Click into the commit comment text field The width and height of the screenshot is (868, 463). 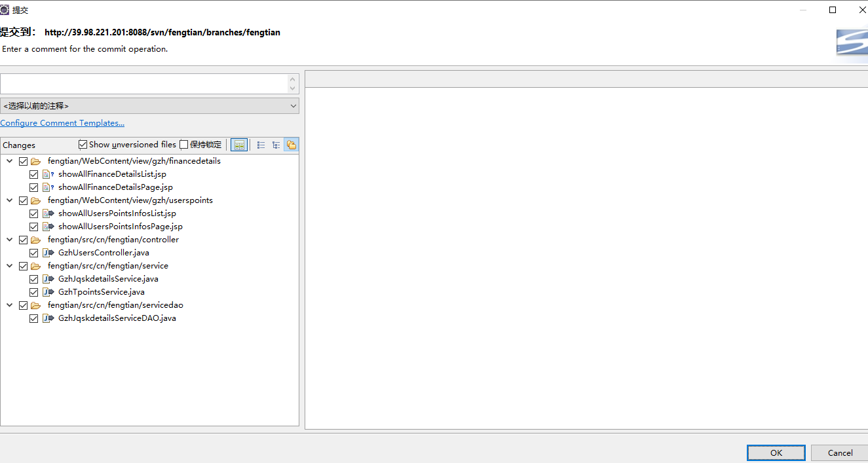(x=144, y=84)
